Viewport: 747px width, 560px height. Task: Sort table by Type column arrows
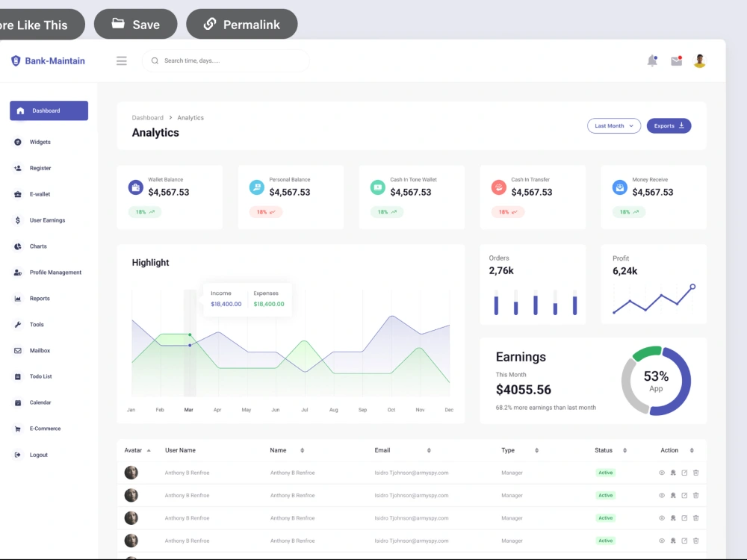click(536, 450)
